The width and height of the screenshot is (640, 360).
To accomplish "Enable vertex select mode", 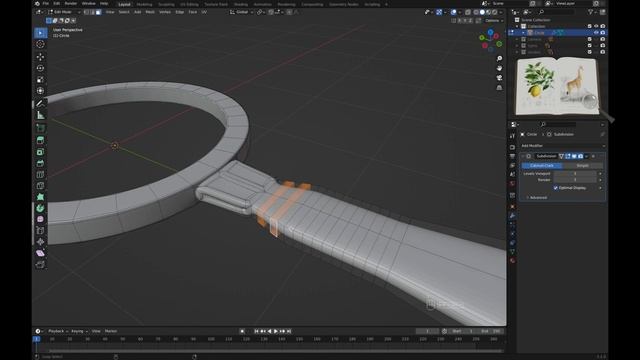I will click(x=87, y=12).
